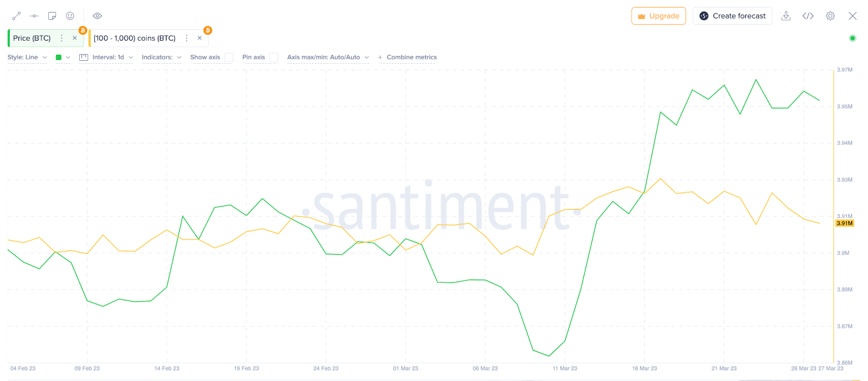Click the interval candlestick icon
This screenshot has height=381, width=868.
[84, 57]
